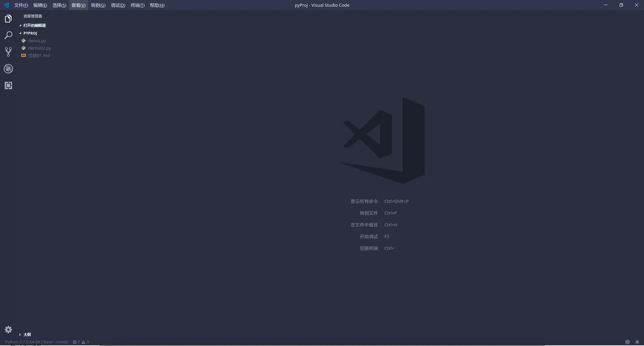Screen dimensions: 644x346
Task: Open the Explorer view in activity bar
Action: 8,19
